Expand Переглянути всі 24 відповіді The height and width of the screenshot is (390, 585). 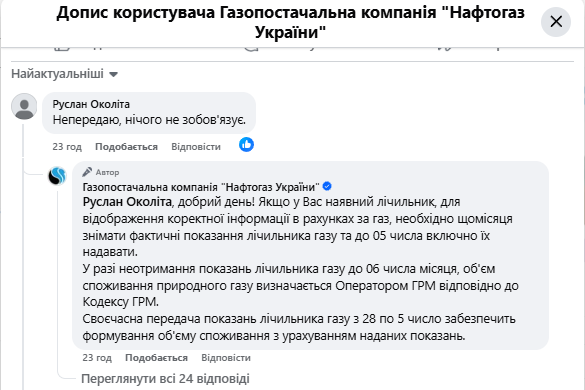click(x=165, y=379)
